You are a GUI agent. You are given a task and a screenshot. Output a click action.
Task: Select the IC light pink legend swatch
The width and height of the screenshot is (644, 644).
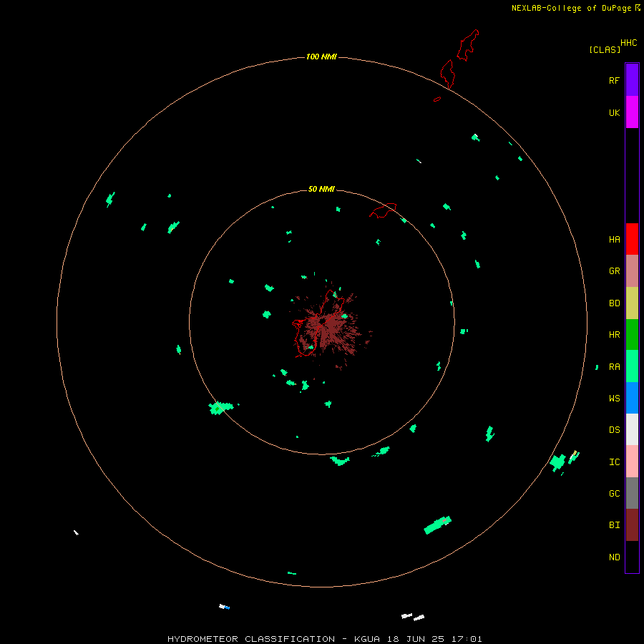point(632,462)
